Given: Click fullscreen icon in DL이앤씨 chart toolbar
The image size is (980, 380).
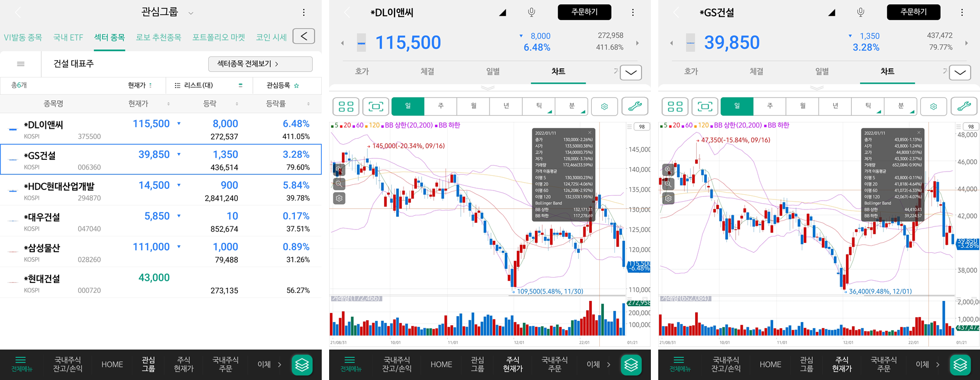Looking at the screenshot, I should point(376,107).
